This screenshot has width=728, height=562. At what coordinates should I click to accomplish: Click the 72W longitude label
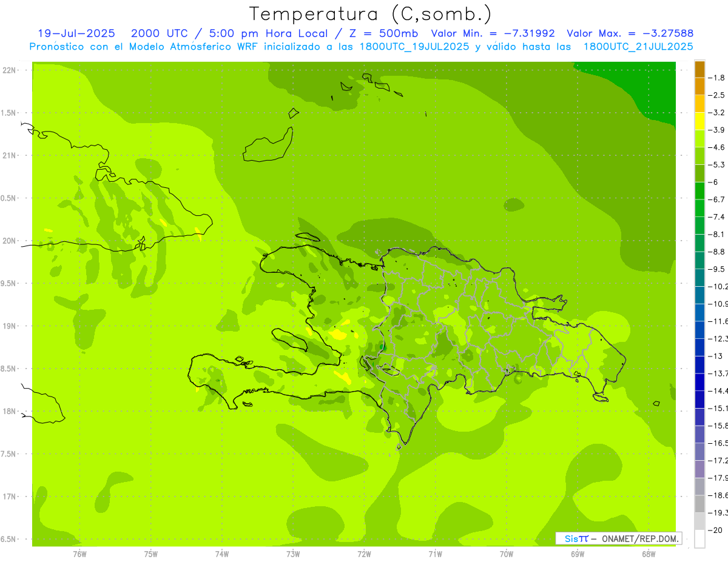point(364,554)
